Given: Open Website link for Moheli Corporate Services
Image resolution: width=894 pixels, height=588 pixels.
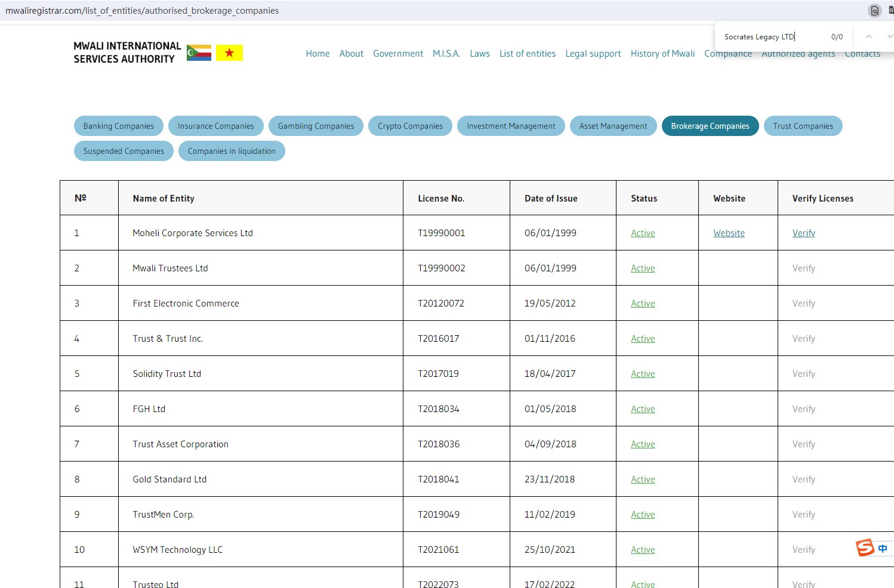Looking at the screenshot, I should point(729,233).
